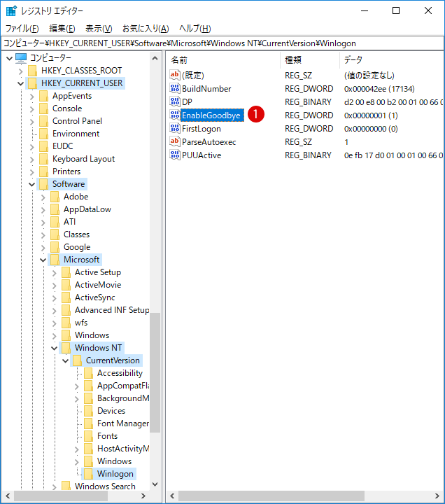Select the Classes key
445x504 pixels.
click(76, 234)
